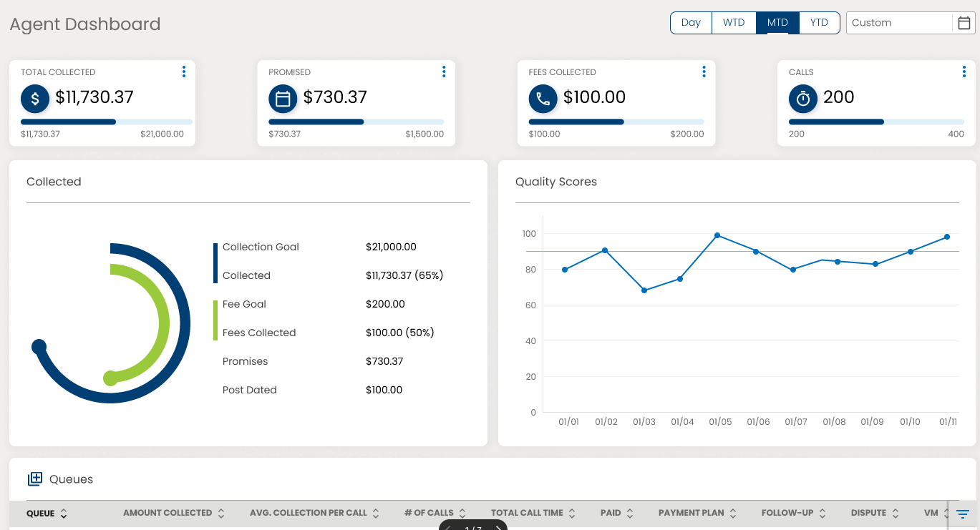Click the phone icon on Fees Collected card

click(543, 99)
